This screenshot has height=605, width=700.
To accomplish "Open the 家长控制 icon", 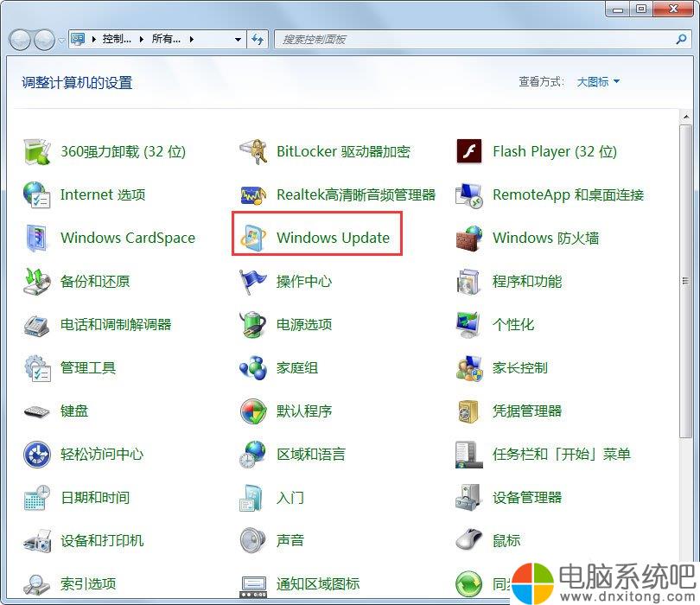I will pyautogui.click(x=469, y=368).
